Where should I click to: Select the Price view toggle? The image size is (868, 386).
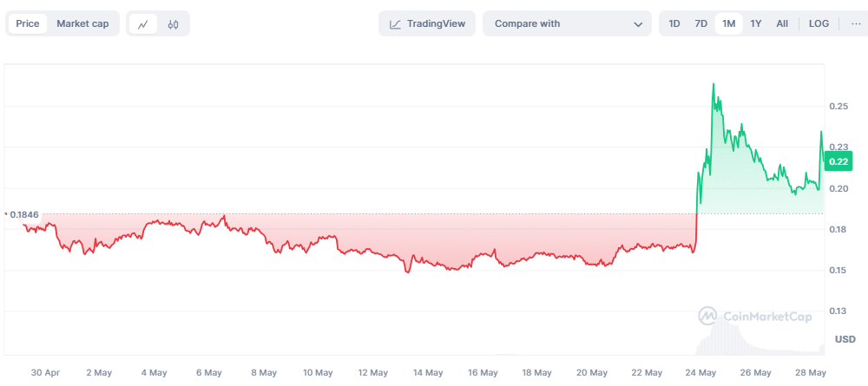(x=28, y=23)
